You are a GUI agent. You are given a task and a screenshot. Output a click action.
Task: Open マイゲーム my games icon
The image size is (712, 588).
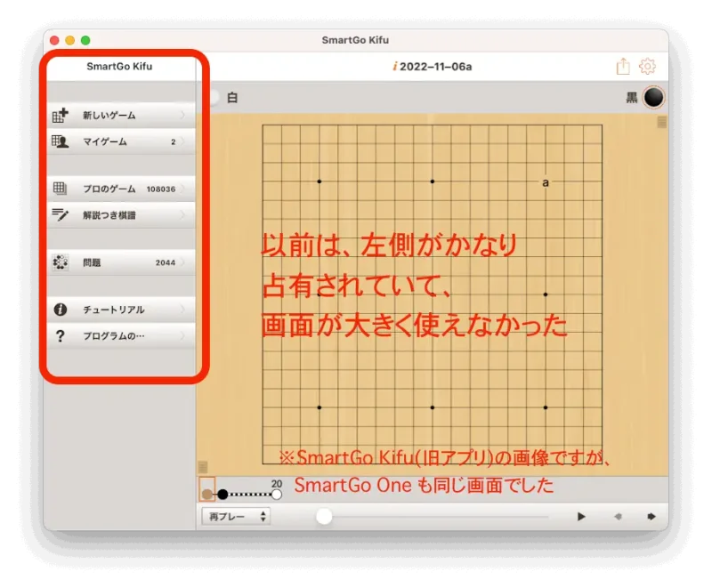[x=60, y=141]
